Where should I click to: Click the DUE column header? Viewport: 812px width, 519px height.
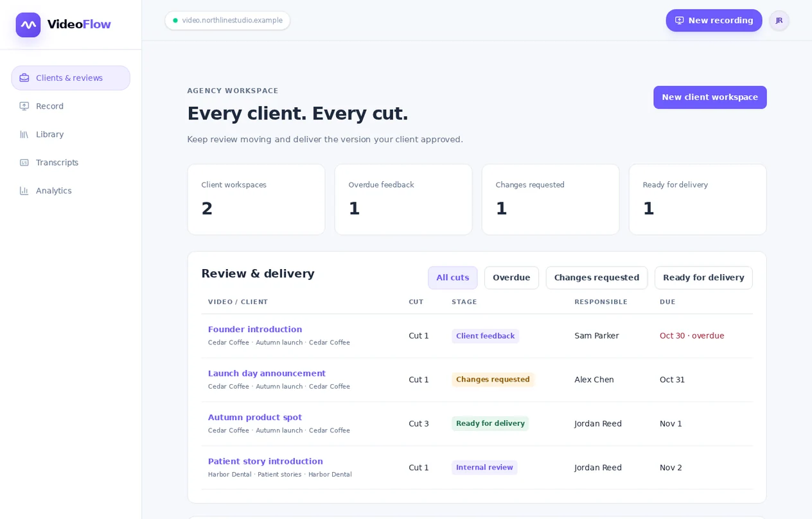[x=667, y=302]
